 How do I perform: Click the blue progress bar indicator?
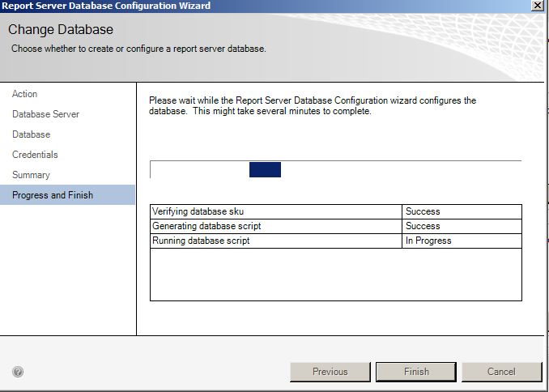point(265,169)
